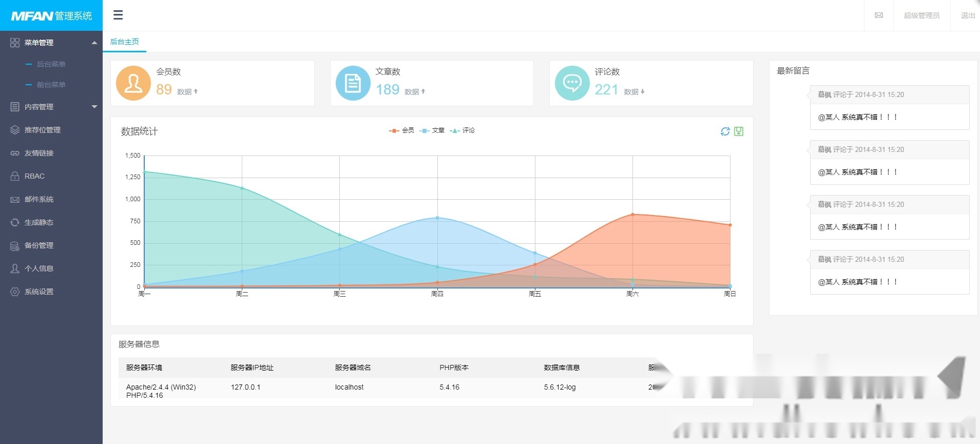
Task: Open the mail envelope icon in header
Action: (879, 15)
